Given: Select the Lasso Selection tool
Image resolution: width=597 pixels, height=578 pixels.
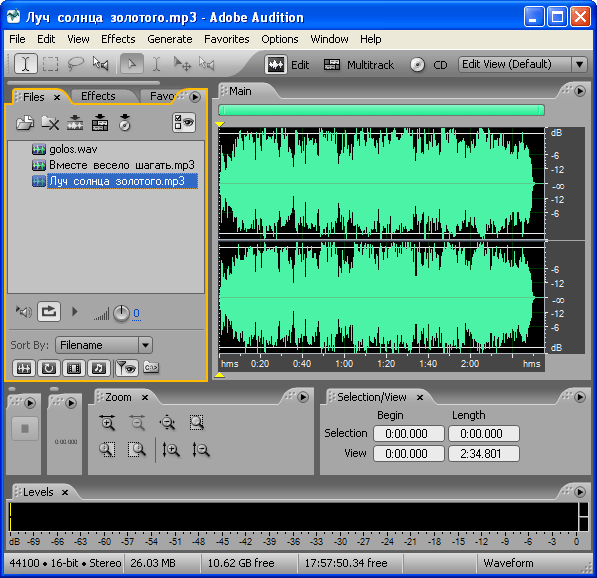Looking at the screenshot, I should coord(75,64).
